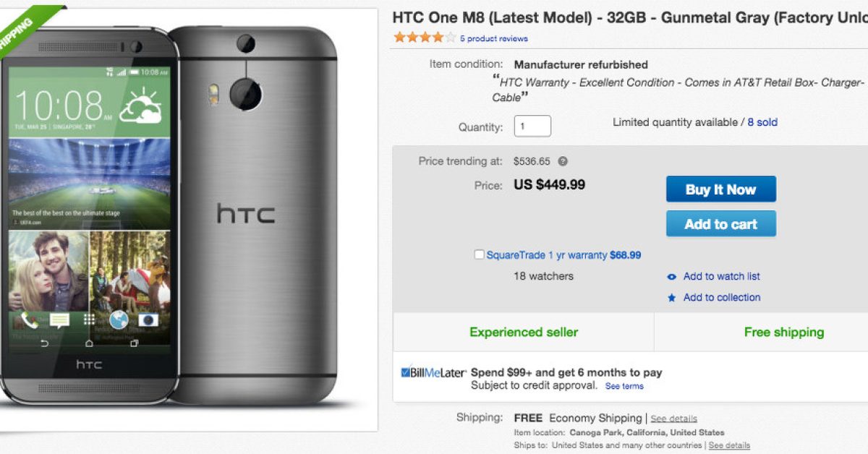Click the Add to watch list link
Screen dimensions: 868x454
pyautogui.click(x=721, y=276)
